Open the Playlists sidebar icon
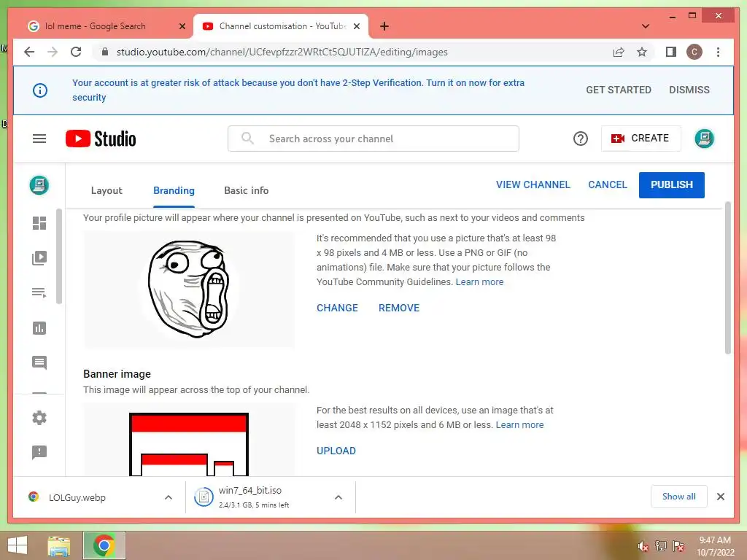Screen dimensions: 747x560 39,292
